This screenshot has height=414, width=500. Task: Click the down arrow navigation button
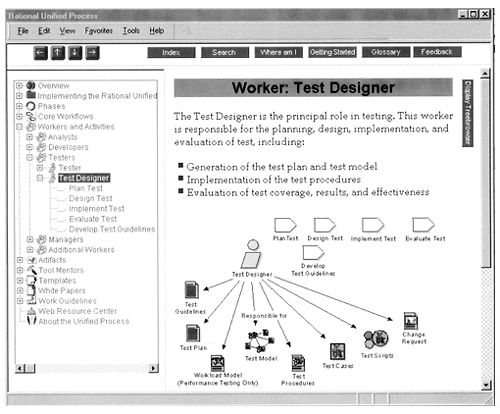(x=75, y=53)
